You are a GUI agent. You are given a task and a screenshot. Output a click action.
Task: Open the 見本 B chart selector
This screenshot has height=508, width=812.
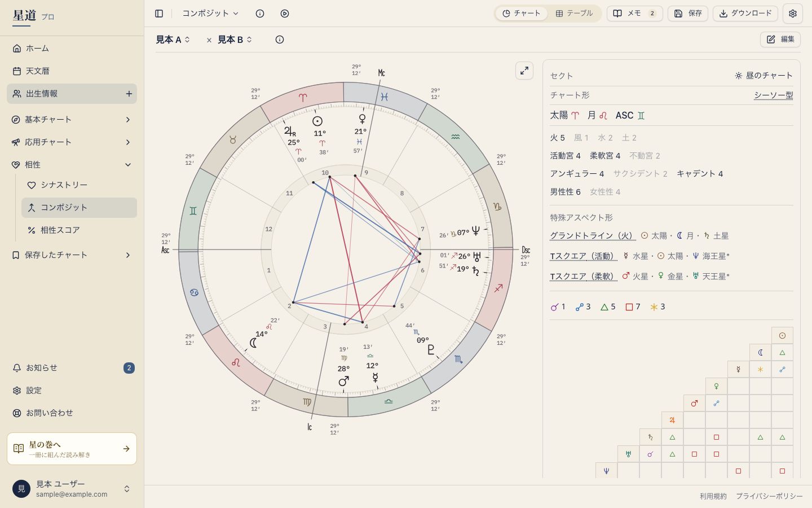(235, 40)
